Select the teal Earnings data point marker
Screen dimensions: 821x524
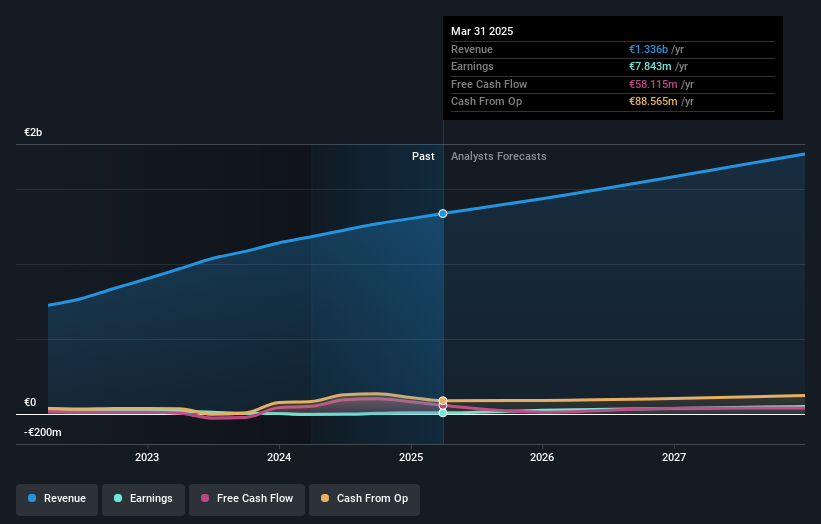[x=443, y=413]
